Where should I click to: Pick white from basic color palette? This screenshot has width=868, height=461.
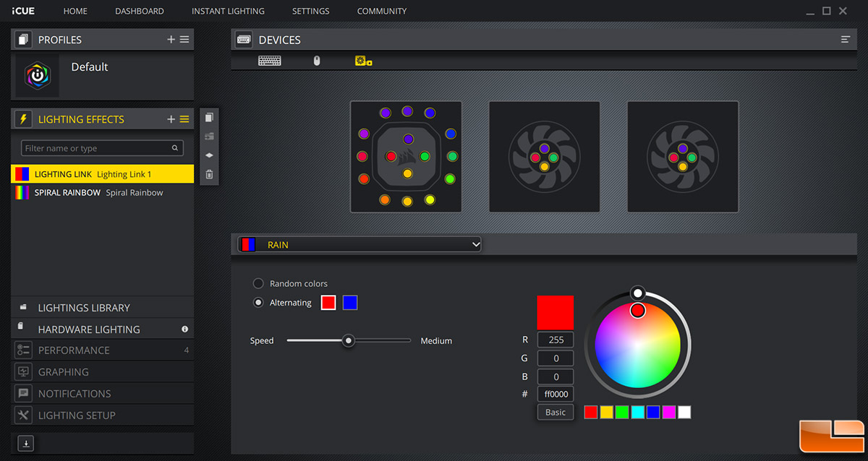[684, 412]
